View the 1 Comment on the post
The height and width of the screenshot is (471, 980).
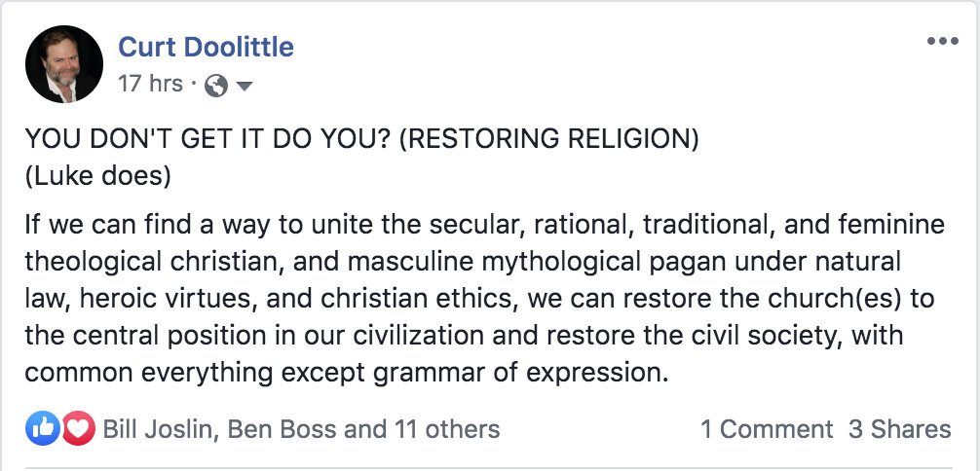tap(767, 428)
